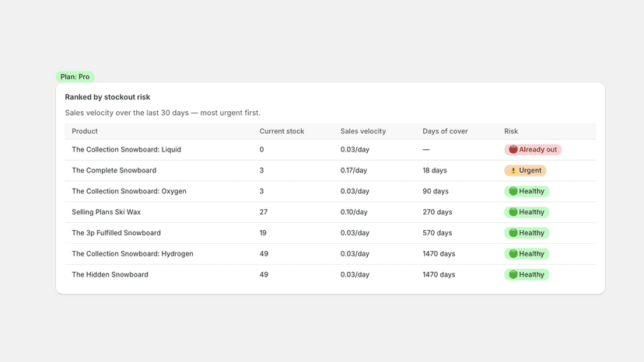Open The Hidden Snowboard product

click(110, 274)
